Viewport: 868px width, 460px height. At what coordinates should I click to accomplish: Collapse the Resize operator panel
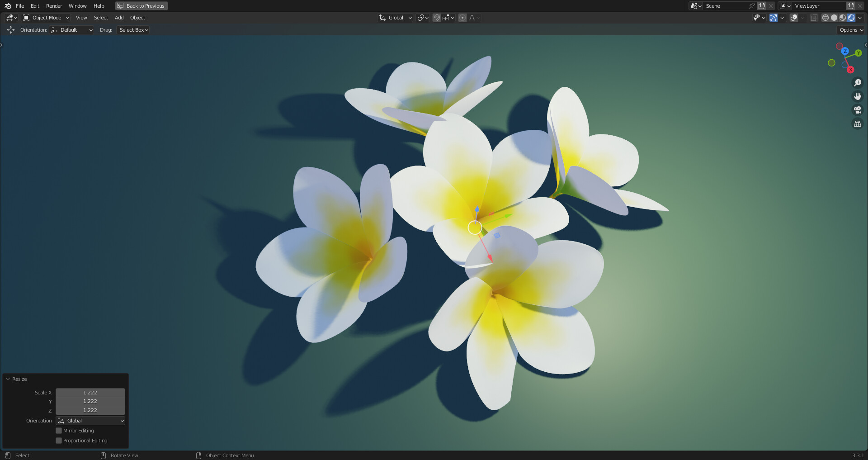click(7, 379)
